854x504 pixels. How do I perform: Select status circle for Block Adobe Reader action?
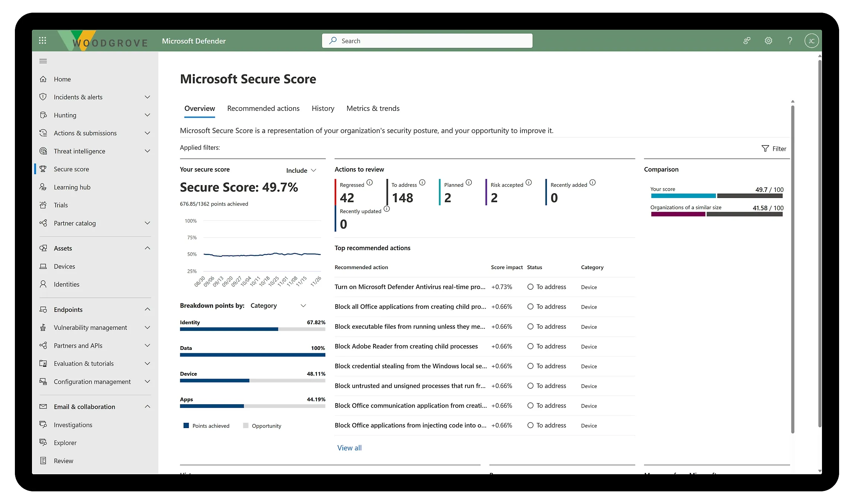(530, 346)
